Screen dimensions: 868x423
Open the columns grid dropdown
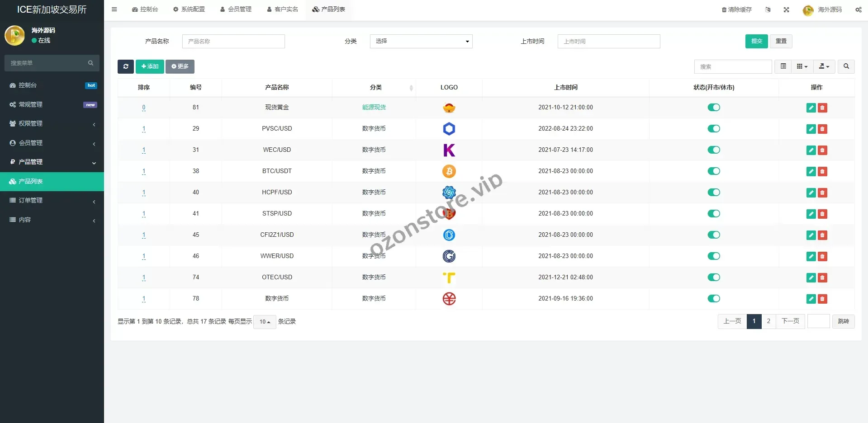[802, 66]
